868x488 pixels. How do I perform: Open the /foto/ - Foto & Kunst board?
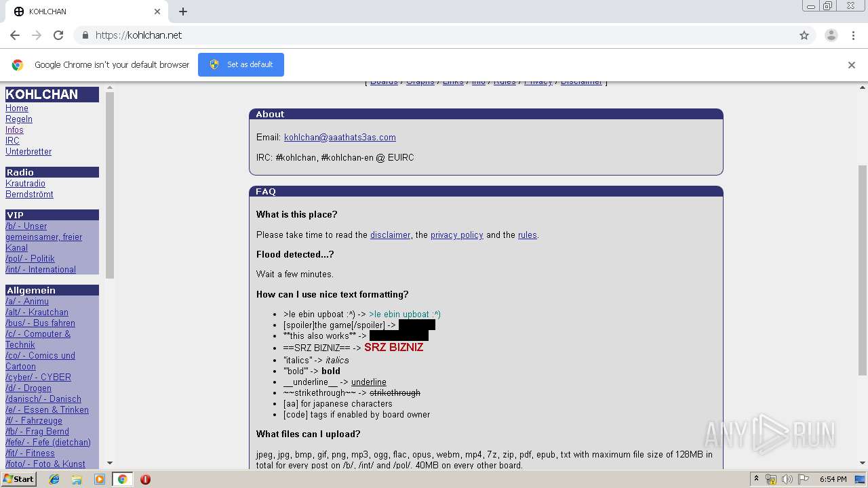pos(45,464)
